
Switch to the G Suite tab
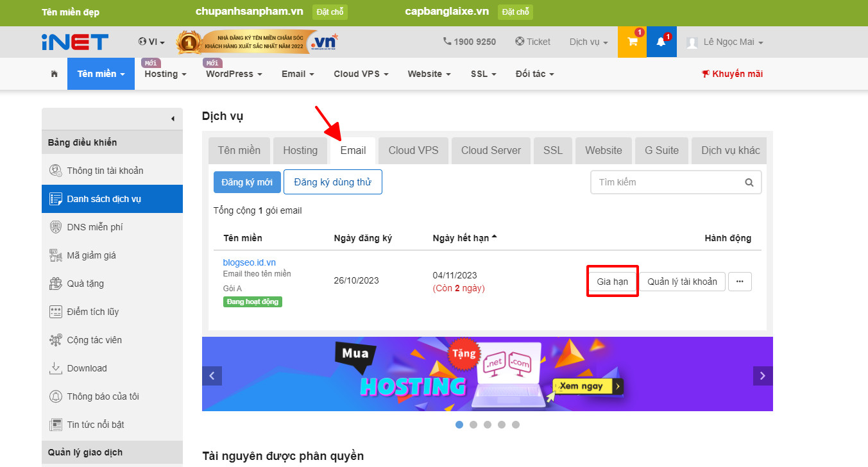point(661,151)
